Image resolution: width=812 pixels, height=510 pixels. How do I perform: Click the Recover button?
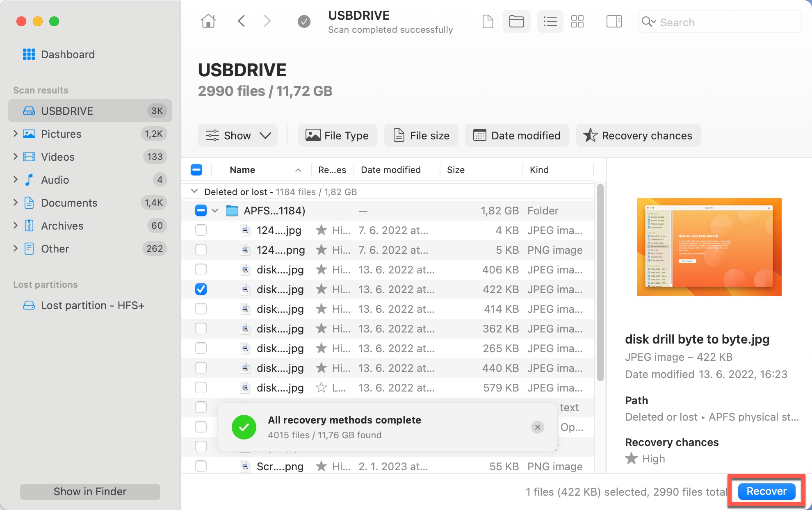pyautogui.click(x=766, y=491)
